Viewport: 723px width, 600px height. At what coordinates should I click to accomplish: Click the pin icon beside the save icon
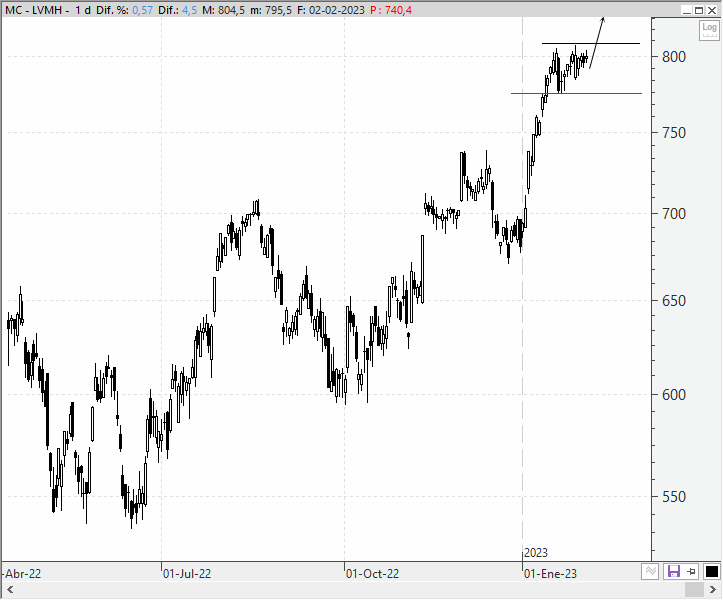pyautogui.click(x=692, y=572)
